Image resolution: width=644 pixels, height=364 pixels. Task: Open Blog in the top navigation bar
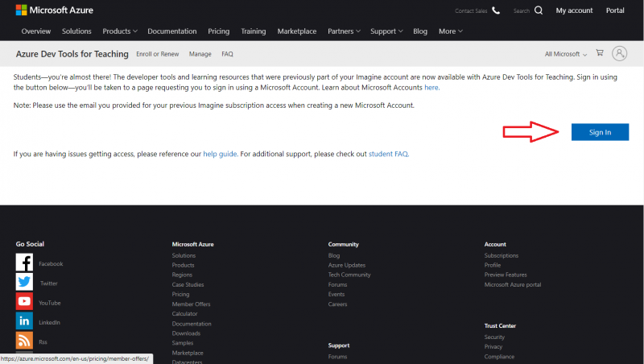tap(419, 31)
